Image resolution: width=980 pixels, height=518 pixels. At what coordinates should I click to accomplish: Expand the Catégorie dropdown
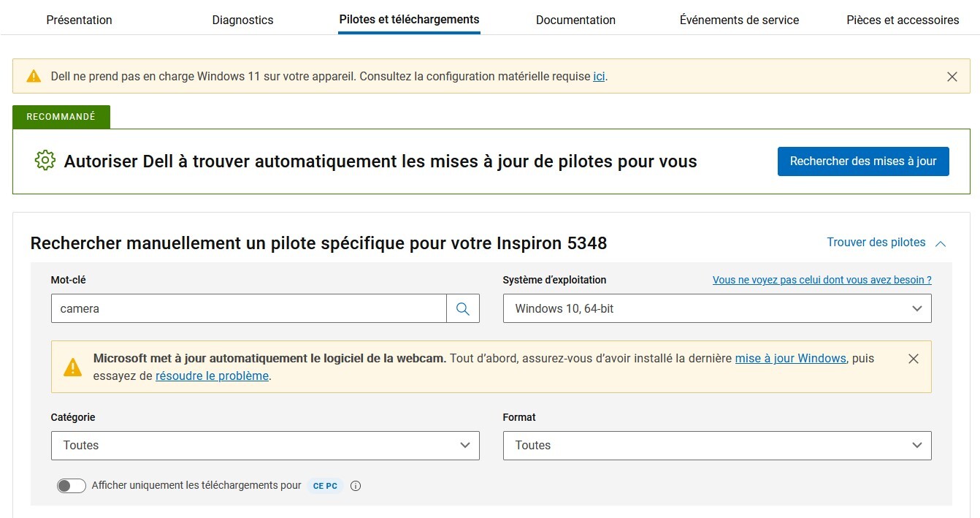click(x=264, y=445)
